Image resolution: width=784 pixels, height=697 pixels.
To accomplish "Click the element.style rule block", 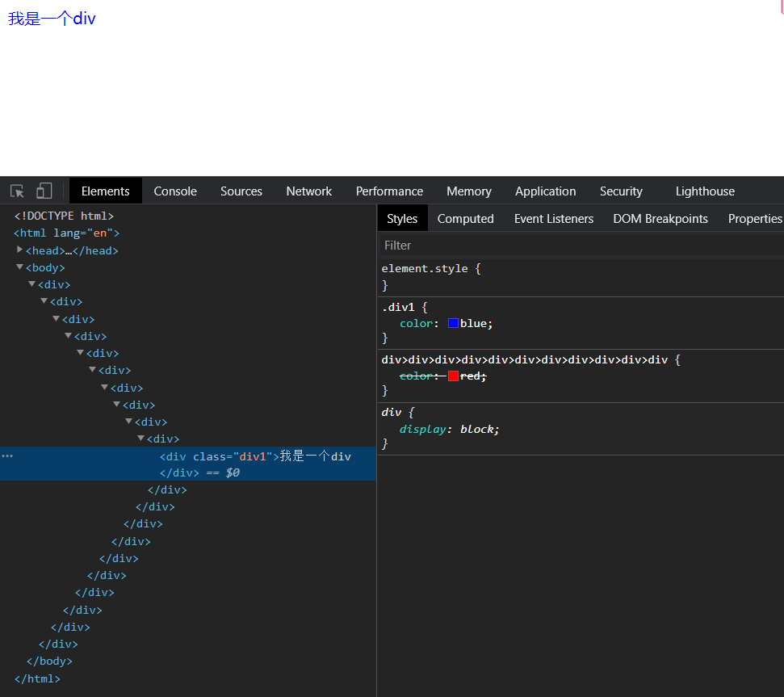I will coord(431,268).
